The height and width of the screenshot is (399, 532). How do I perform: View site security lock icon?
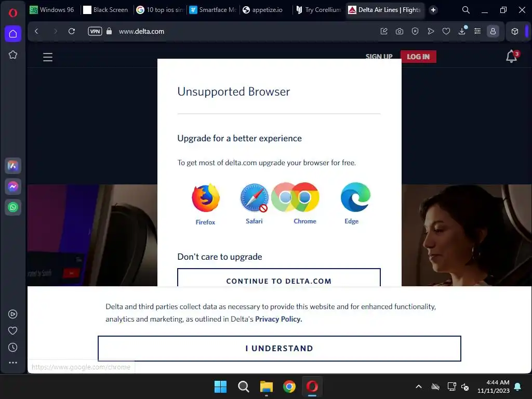pyautogui.click(x=109, y=31)
